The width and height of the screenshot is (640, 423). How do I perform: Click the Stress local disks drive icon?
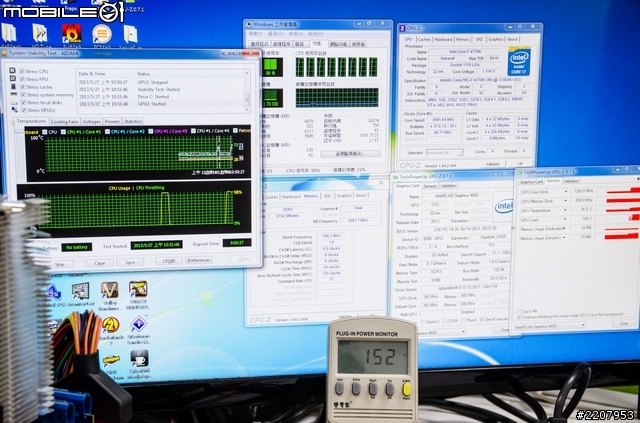[14, 102]
